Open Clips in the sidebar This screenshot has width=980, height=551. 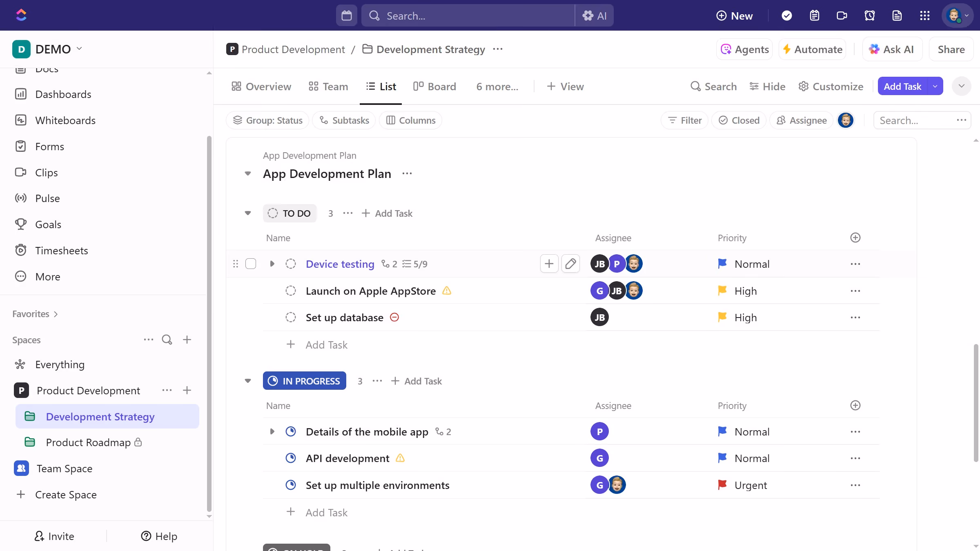point(46,173)
